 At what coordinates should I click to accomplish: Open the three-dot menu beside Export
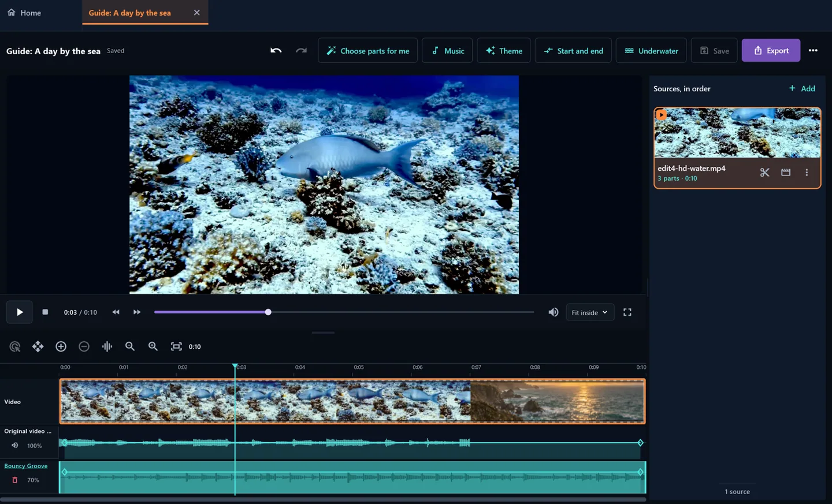[x=813, y=51]
